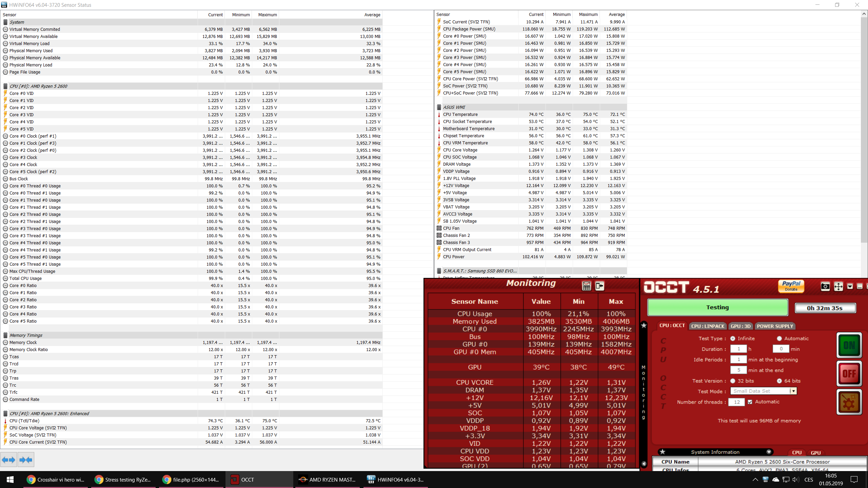The height and width of the screenshot is (488, 868).
Task: Select Automatic test type radio button
Action: (x=779, y=339)
